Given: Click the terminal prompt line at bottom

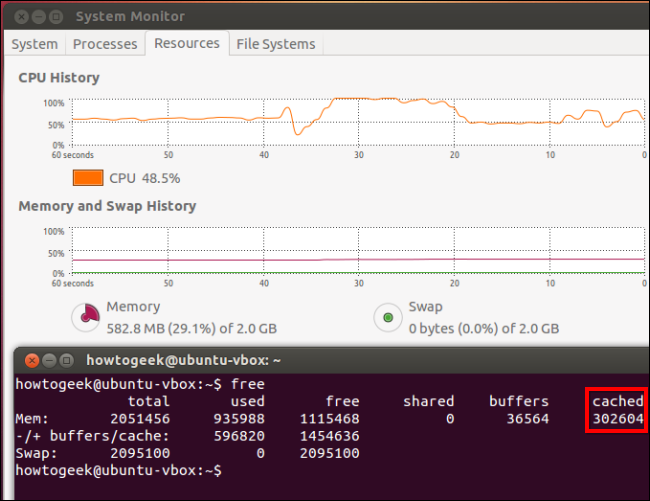Looking at the screenshot, I should pyautogui.click(x=119, y=471).
